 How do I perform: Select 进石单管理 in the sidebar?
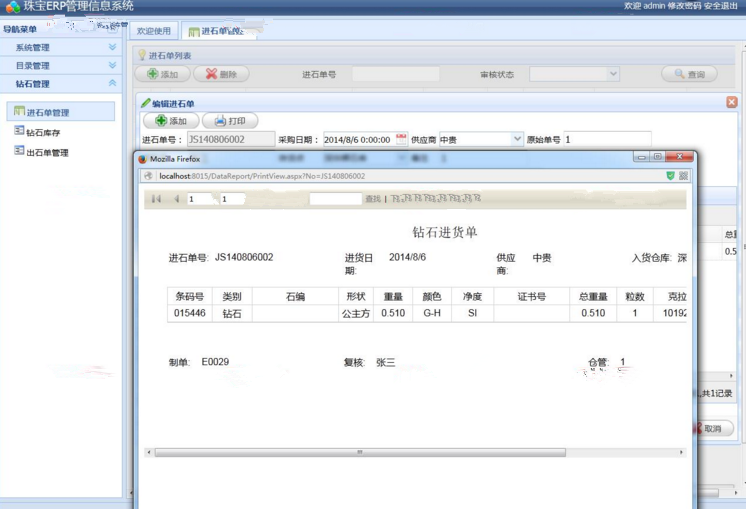point(47,113)
